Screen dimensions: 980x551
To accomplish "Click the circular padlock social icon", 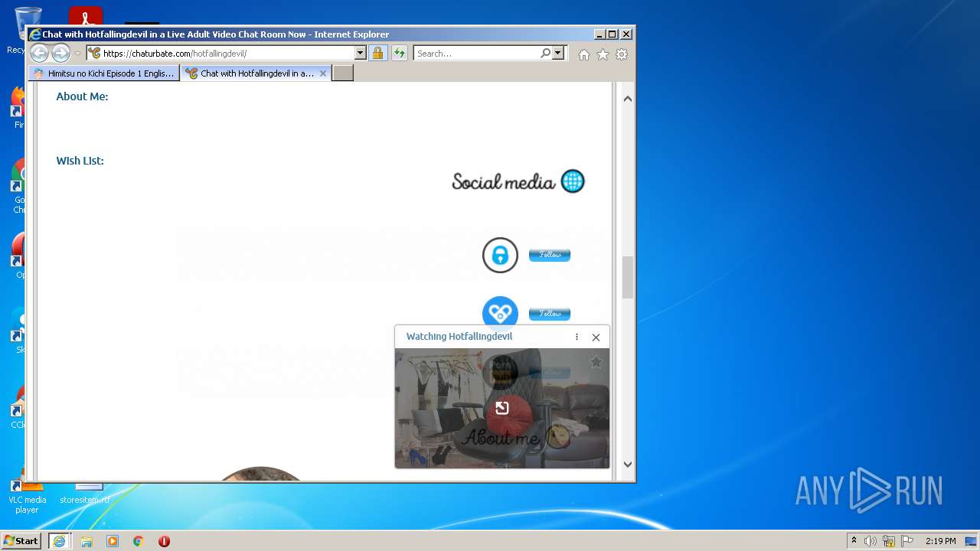I will 500,255.
